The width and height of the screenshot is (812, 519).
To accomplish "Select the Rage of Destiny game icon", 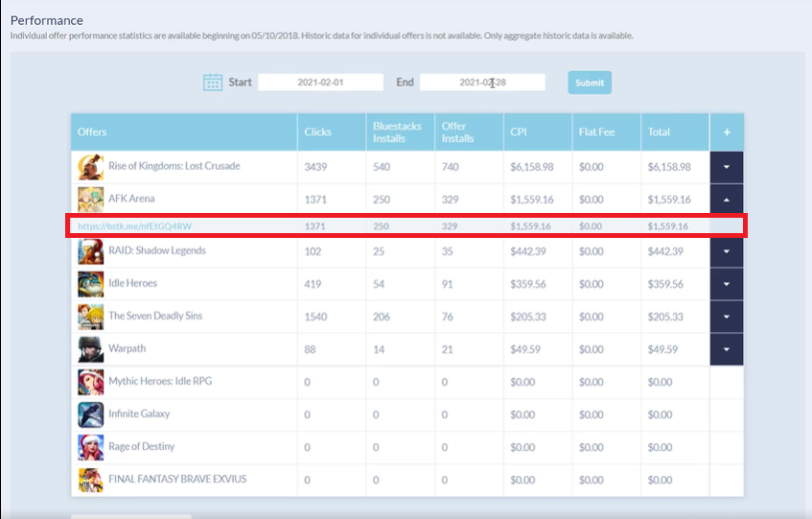I will coord(91,447).
